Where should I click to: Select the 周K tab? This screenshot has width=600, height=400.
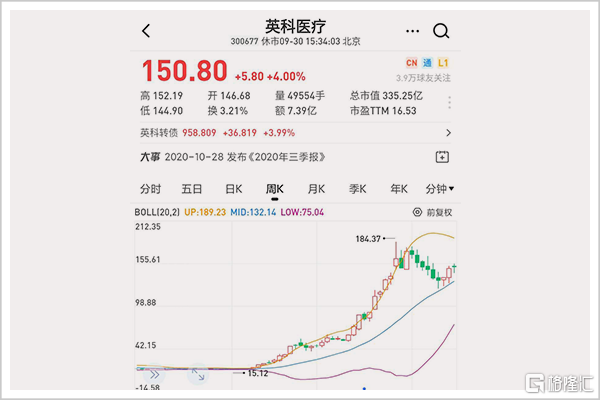pos(275,189)
